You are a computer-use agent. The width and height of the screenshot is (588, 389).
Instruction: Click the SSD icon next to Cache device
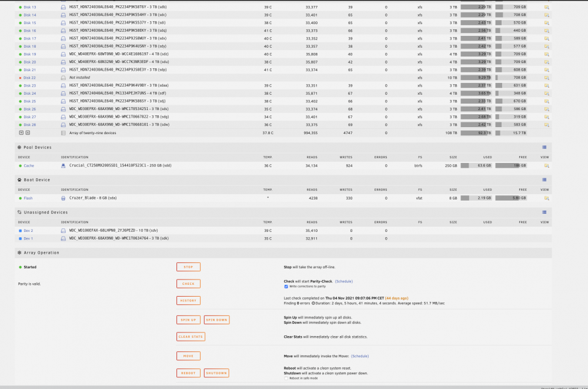(x=64, y=165)
